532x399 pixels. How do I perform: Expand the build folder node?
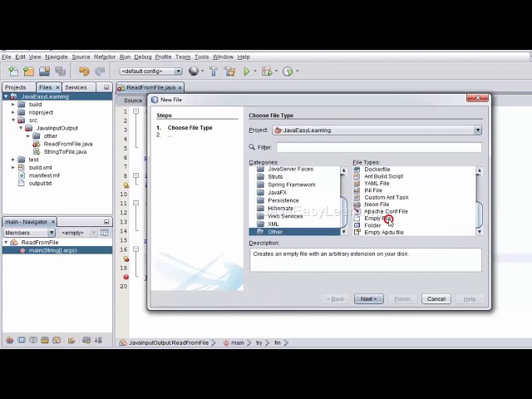click(x=13, y=105)
